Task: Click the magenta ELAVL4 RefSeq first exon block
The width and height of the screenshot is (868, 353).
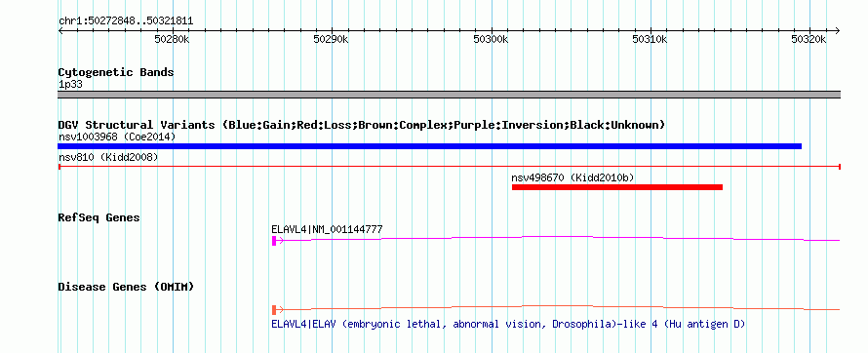Action: 274,240
